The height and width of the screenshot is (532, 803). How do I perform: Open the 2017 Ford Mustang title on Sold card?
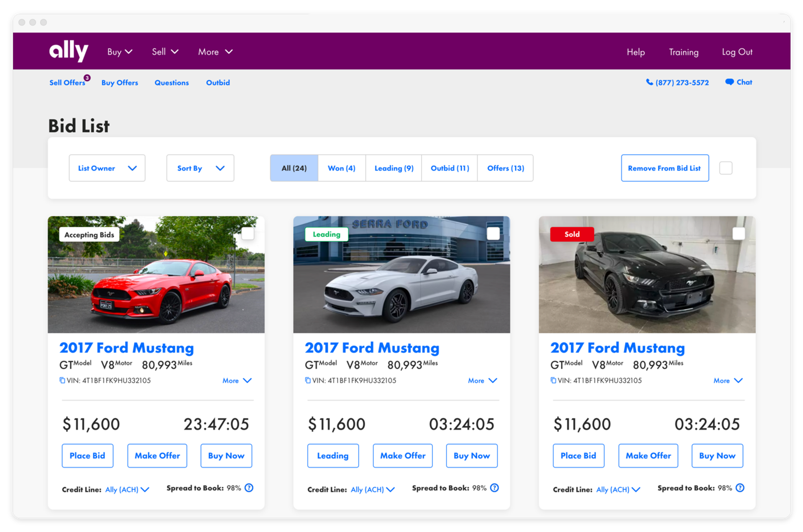pos(617,348)
